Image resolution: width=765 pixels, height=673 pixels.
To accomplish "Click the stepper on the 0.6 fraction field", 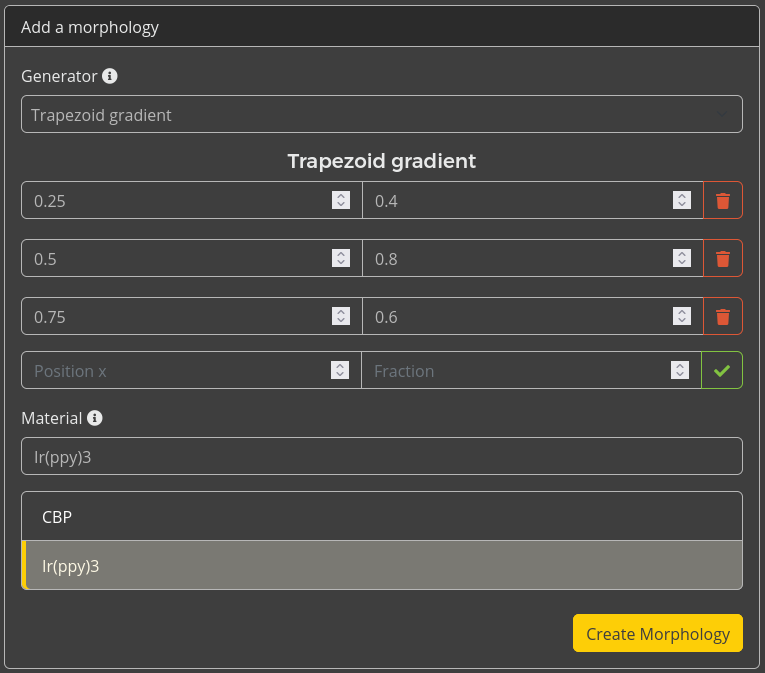I will point(681,317).
